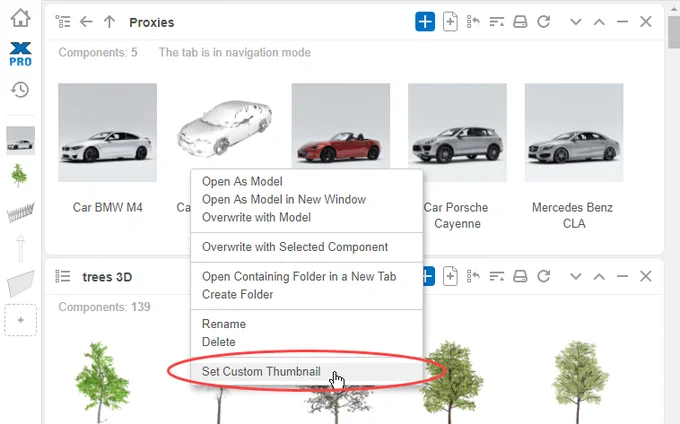Go up one folder in Proxies panel

pyautogui.click(x=109, y=22)
